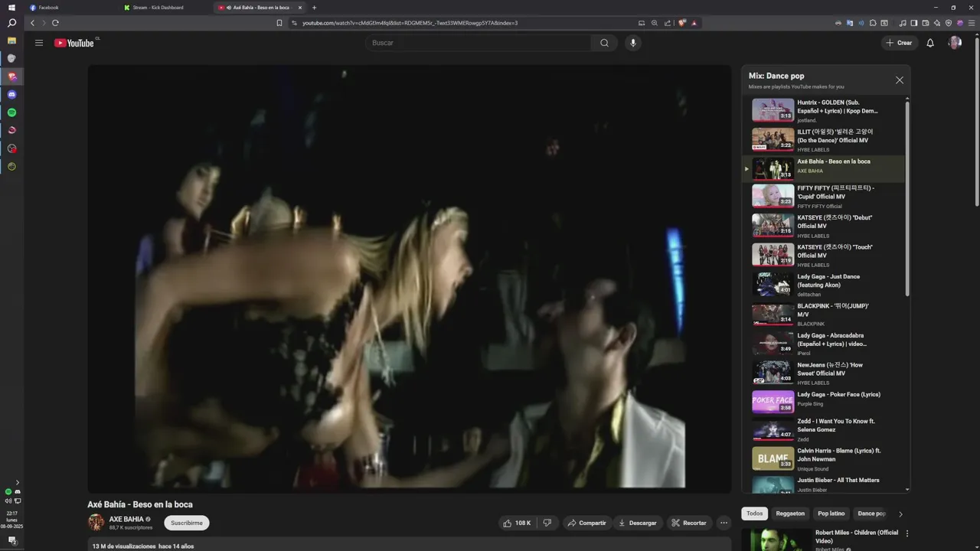The width and height of the screenshot is (980, 551).
Task: Click the Crear button
Action: [x=899, y=43]
